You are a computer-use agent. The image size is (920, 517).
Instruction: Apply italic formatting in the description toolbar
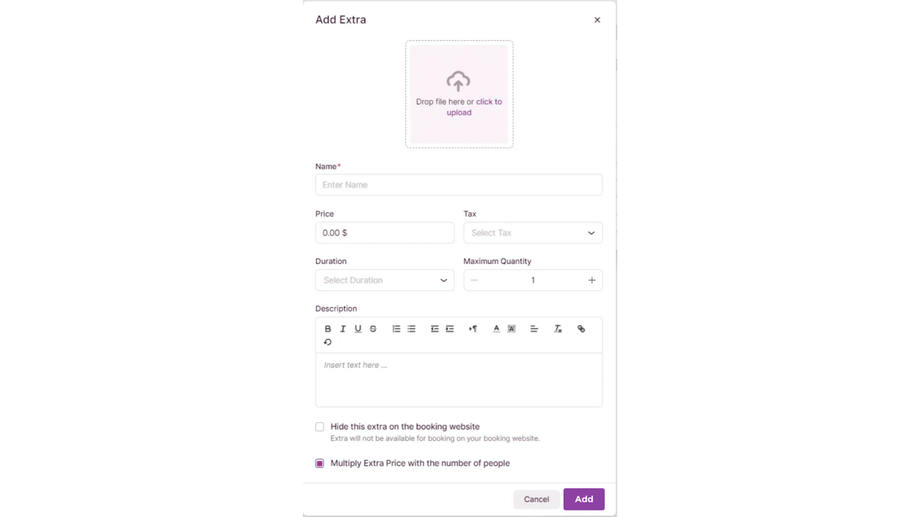click(343, 329)
